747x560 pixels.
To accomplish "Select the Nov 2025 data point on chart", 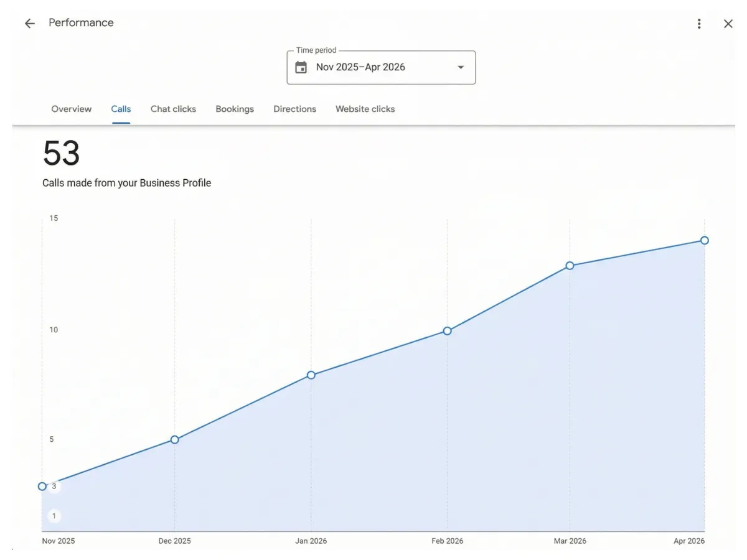I will pos(42,486).
